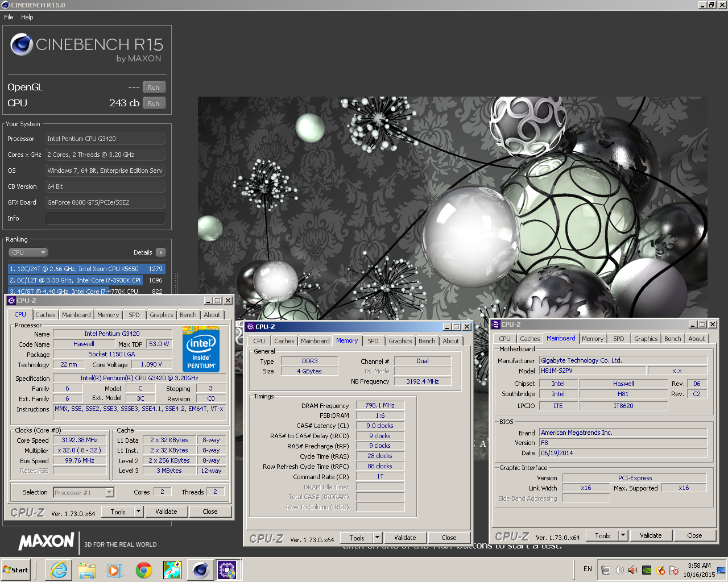Select the Cinebench taskbar icon
Image resolution: width=728 pixels, height=582 pixels.
click(200, 569)
